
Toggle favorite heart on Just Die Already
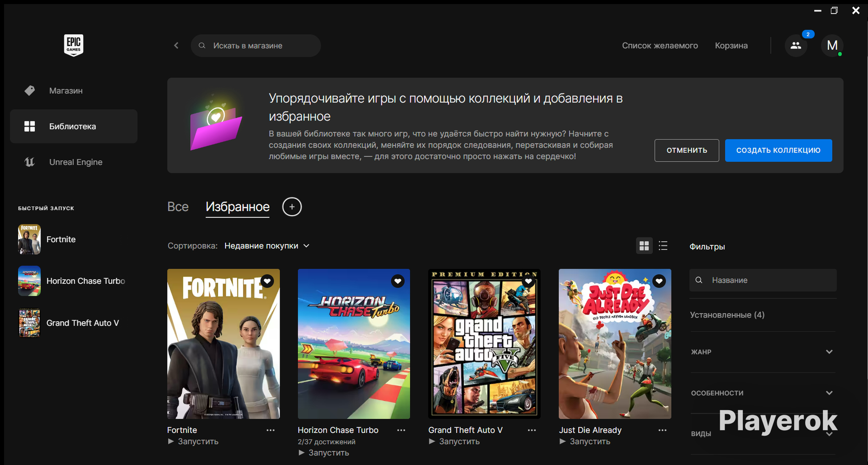click(x=659, y=281)
